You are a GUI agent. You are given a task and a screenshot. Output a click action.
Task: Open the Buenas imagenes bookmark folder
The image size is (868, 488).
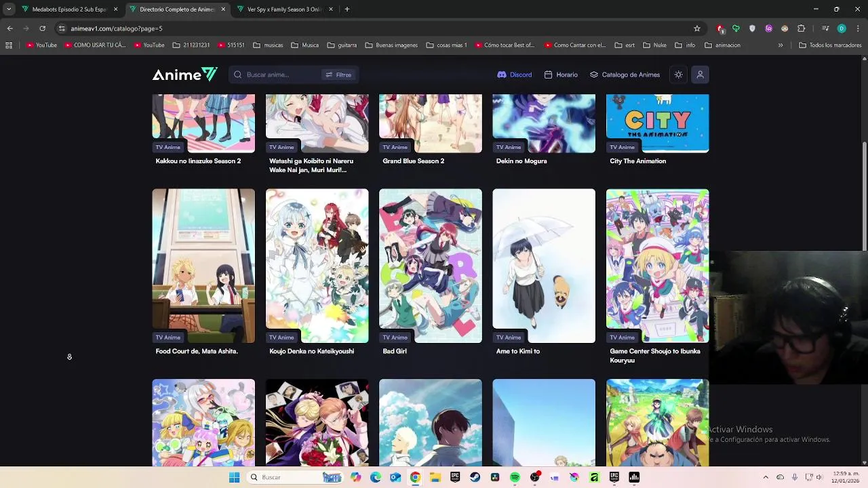[391, 45]
